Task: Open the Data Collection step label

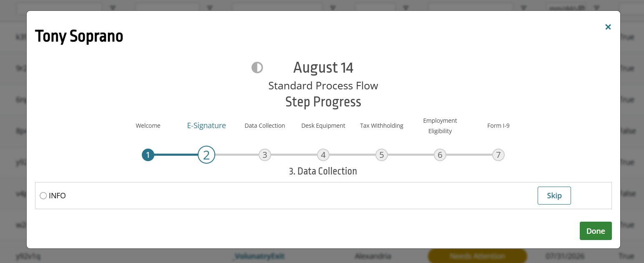Action: pyautogui.click(x=265, y=126)
